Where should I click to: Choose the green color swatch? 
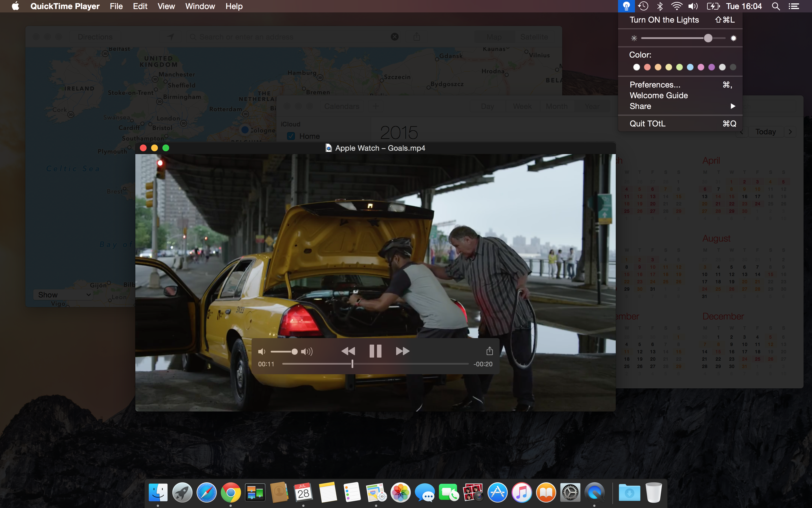679,67
